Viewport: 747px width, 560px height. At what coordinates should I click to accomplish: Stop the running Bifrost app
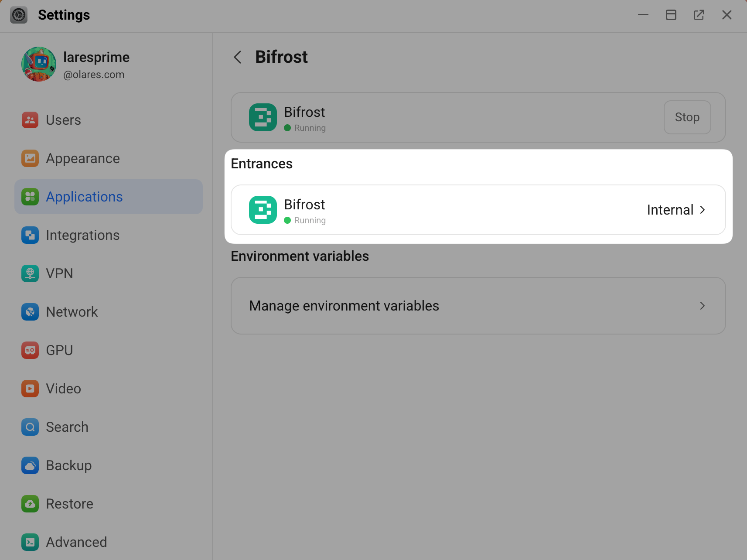point(687,117)
